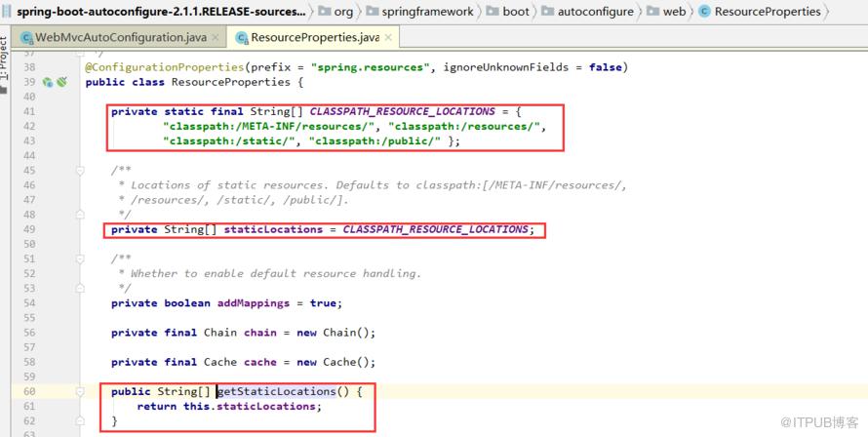Click the "classpath:/public/" string
This screenshot has width=868, height=437.
(x=375, y=140)
